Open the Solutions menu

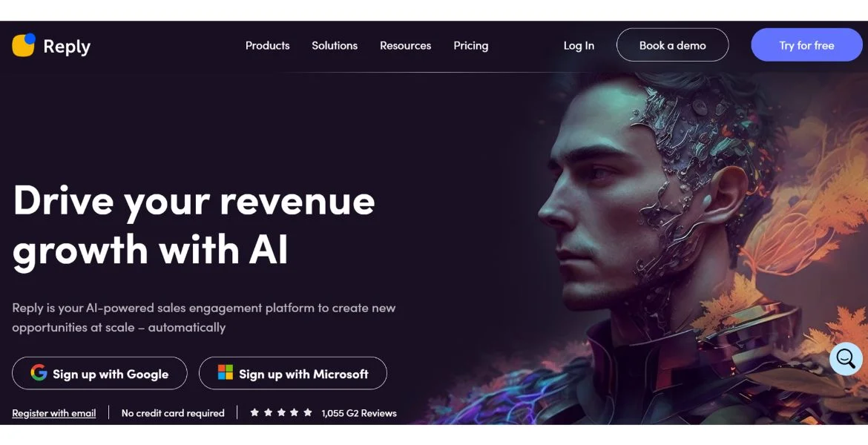pyautogui.click(x=335, y=45)
